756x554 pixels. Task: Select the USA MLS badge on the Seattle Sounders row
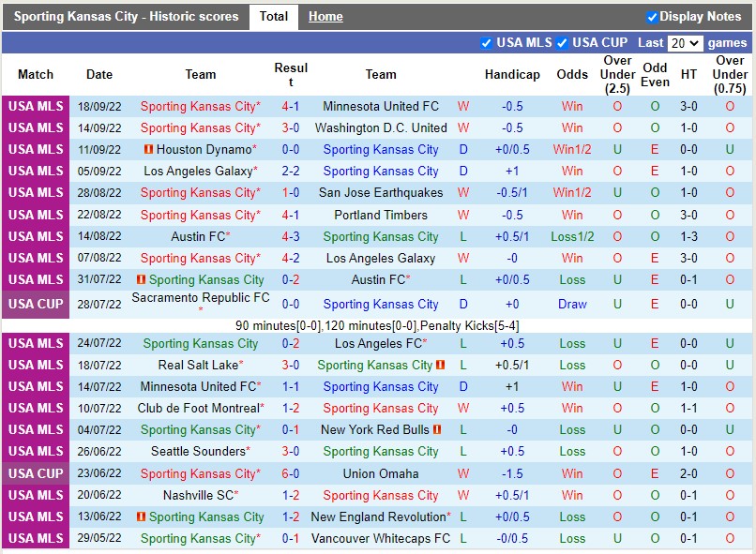(36, 451)
